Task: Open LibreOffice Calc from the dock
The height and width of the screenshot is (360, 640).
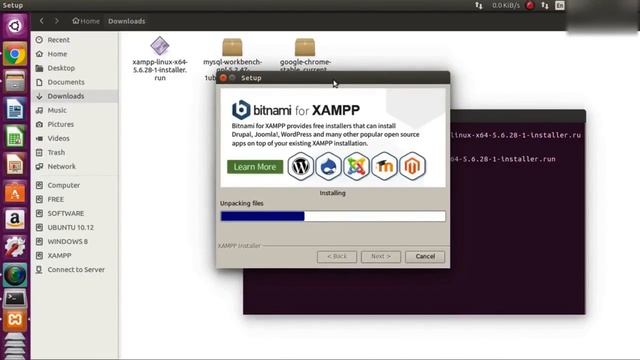Action: [15, 137]
